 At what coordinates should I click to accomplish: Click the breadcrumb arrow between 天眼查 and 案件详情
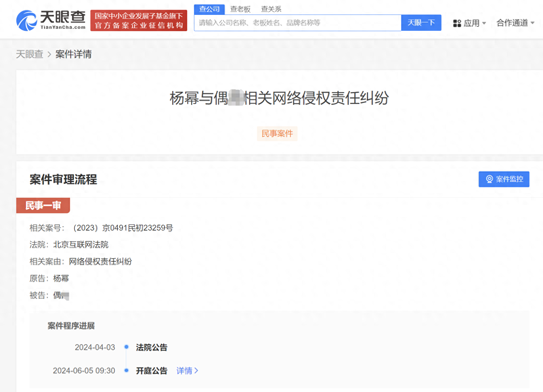click(x=49, y=55)
